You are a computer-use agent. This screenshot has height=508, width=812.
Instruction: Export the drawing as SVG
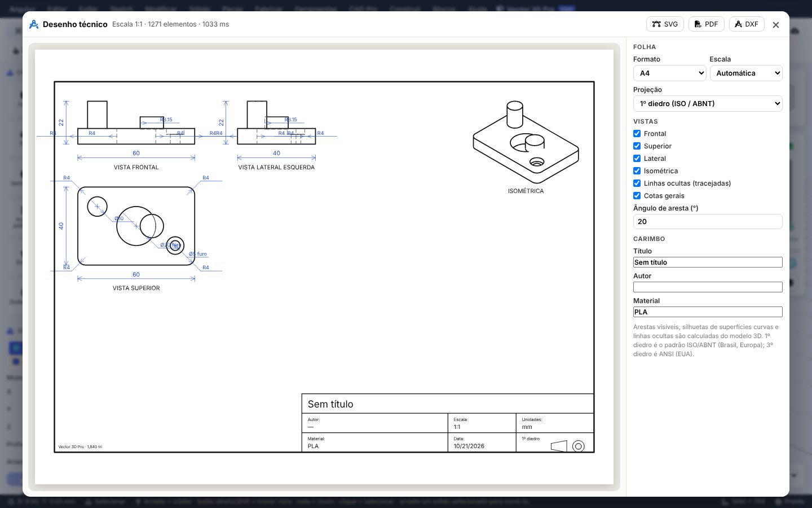(665, 24)
